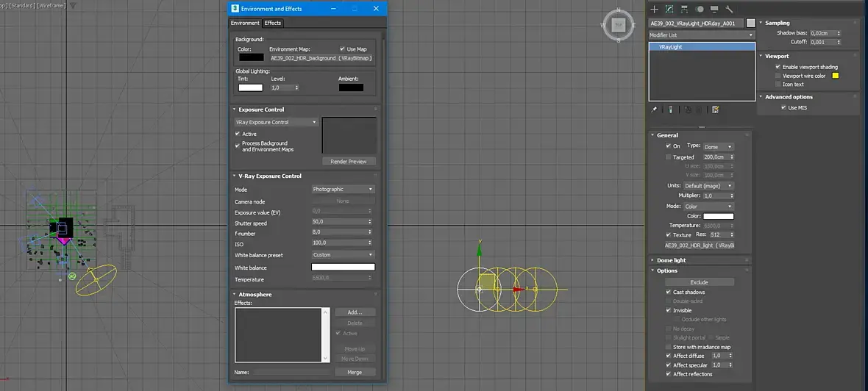This screenshot has height=391, width=868.
Task: Click the Global Lighting Tint white swatch
Action: click(250, 87)
